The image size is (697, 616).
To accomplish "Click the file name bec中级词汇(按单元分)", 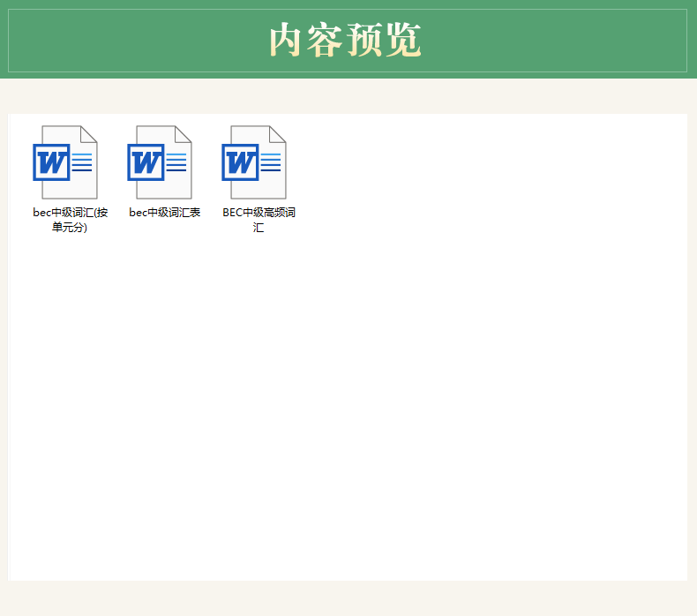I will (71, 220).
